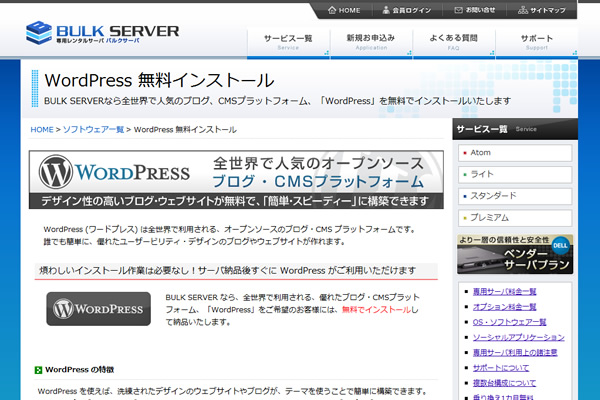Click the large WordPress banner image
The height and width of the screenshot is (400, 600).
click(x=236, y=179)
